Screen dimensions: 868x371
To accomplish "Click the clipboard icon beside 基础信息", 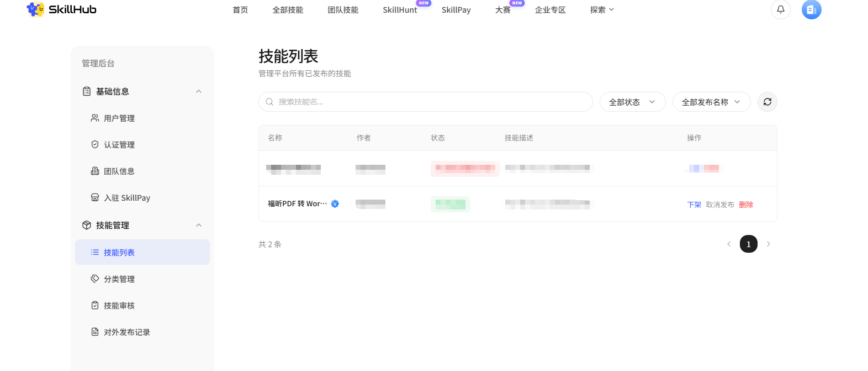I will (x=87, y=91).
